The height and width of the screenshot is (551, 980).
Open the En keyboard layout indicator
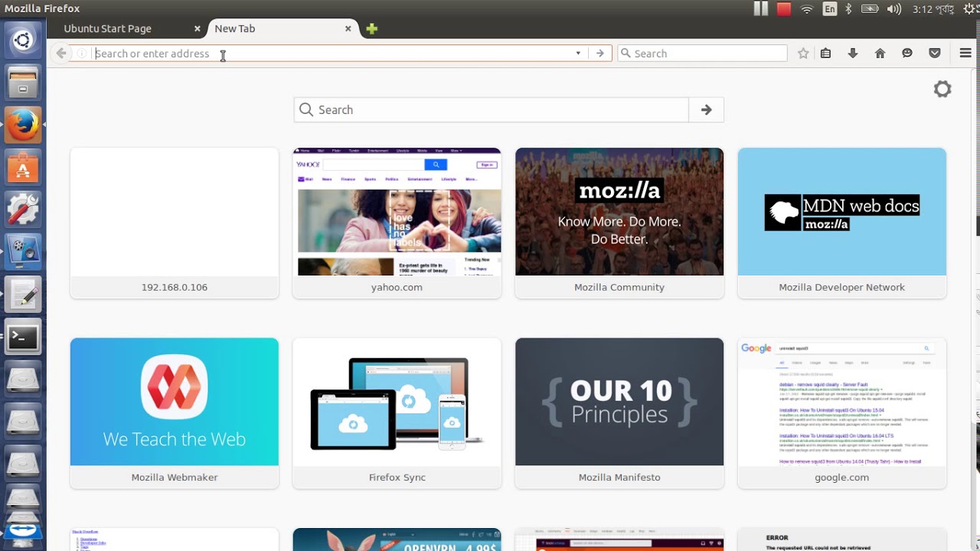click(830, 9)
